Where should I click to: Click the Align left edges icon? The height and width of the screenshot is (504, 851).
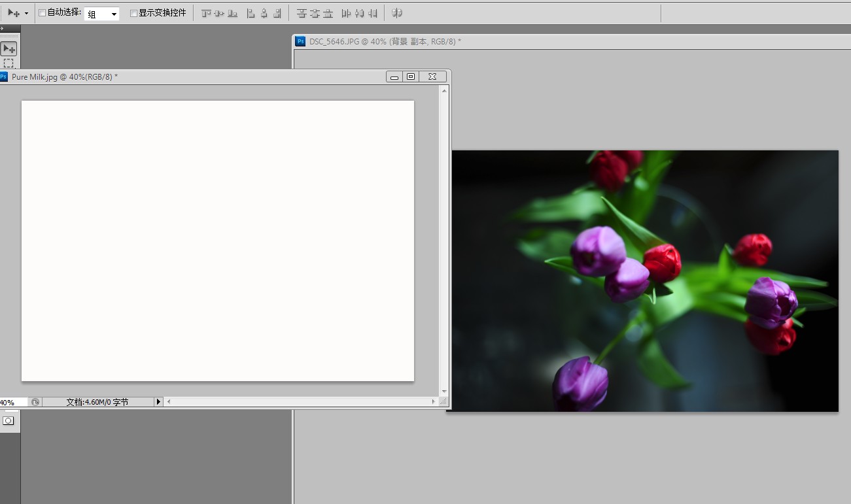(x=251, y=13)
